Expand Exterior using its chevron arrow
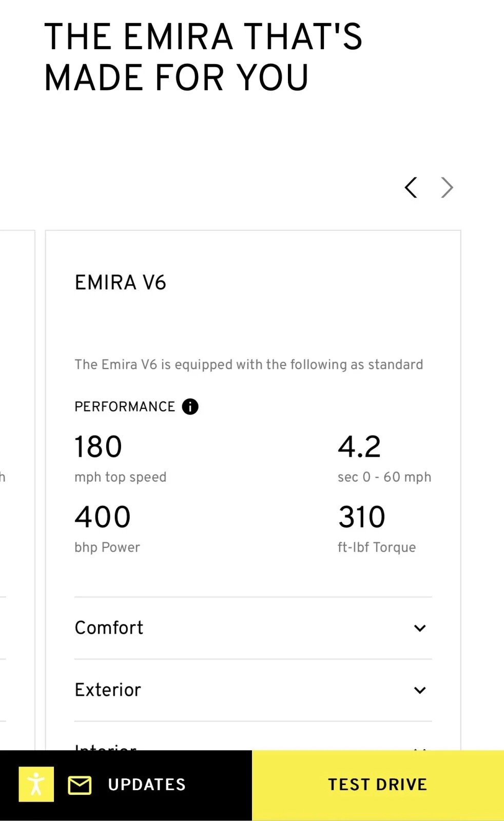The height and width of the screenshot is (821, 504). pyautogui.click(x=420, y=690)
